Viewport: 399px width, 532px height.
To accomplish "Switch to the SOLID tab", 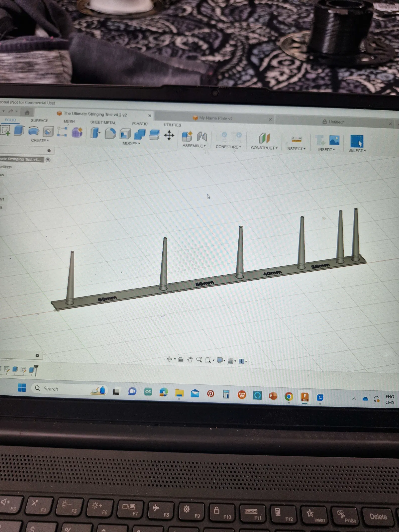I will (x=10, y=120).
